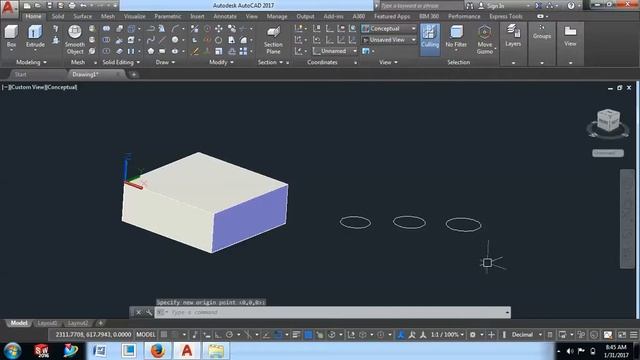Click the AutoCAD application menu logo
Image resolution: width=640 pixels, height=360 pixels.
click(9, 8)
